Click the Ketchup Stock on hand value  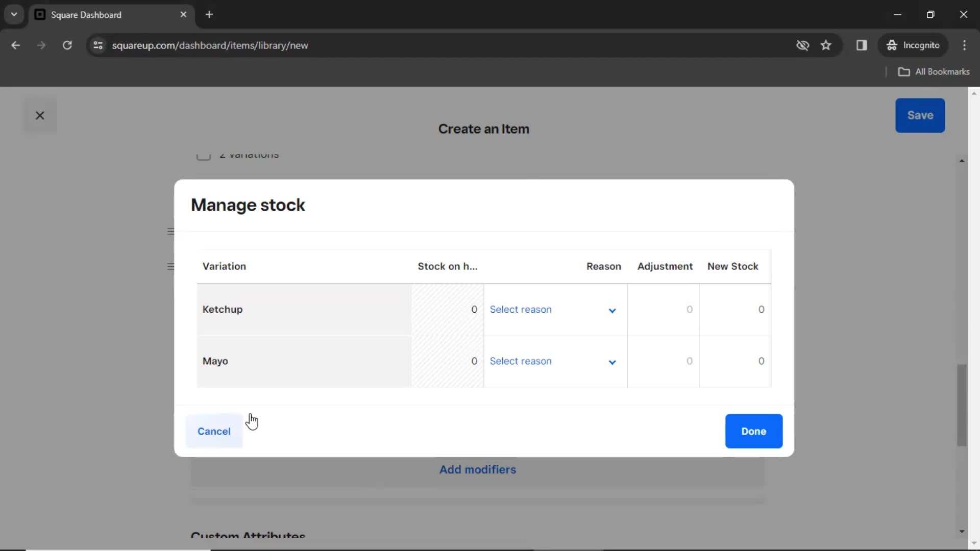[x=474, y=310]
